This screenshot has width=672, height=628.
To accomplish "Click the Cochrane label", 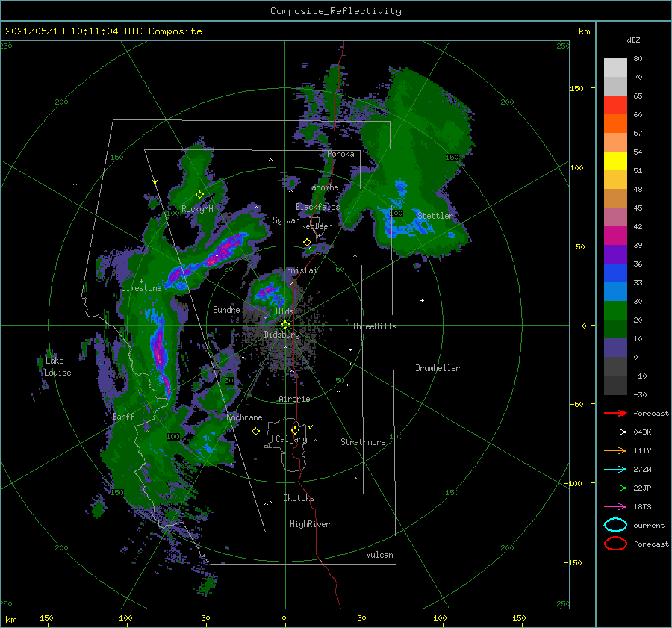I will click(244, 417).
